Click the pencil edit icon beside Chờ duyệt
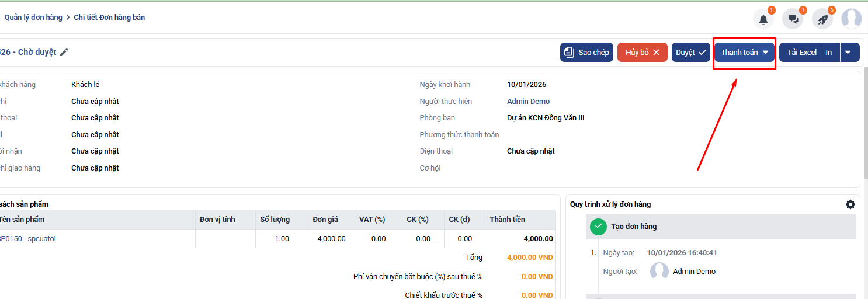The image size is (868, 299). [x=64, y=53]
